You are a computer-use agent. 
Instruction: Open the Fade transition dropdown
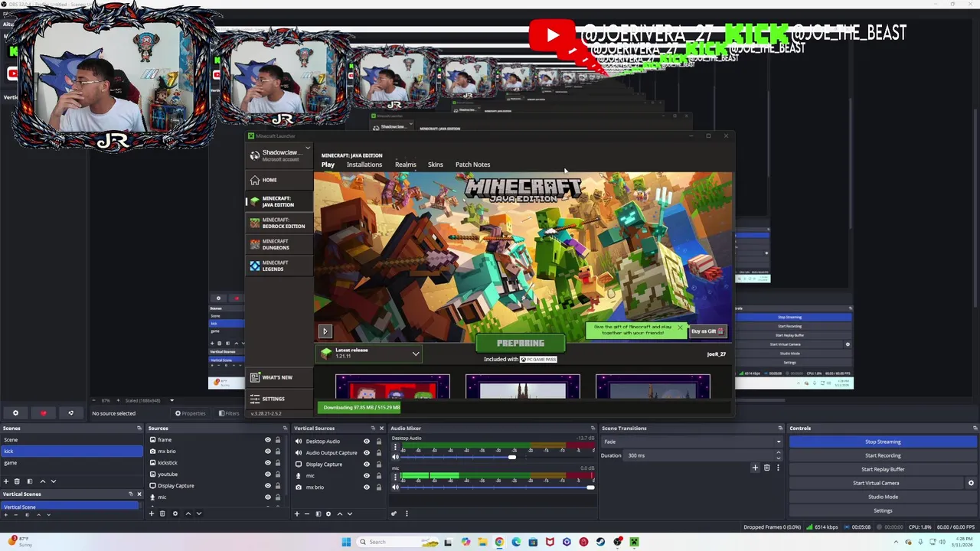tap(692, 442)
